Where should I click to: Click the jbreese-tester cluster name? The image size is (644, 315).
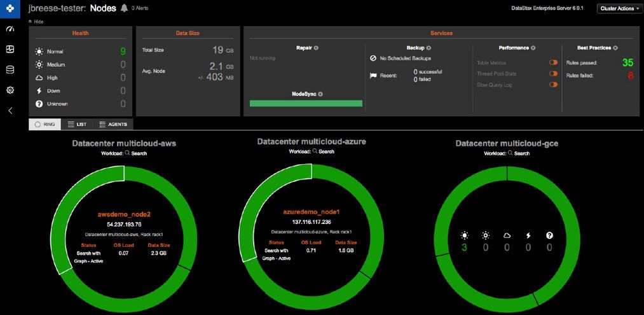[x=57, y=8]
